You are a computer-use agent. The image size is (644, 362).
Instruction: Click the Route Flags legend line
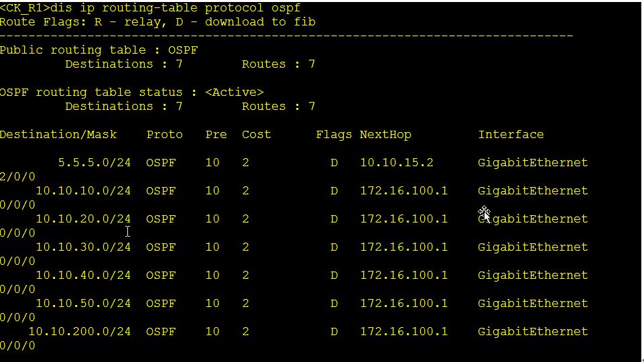pos(157,22)
